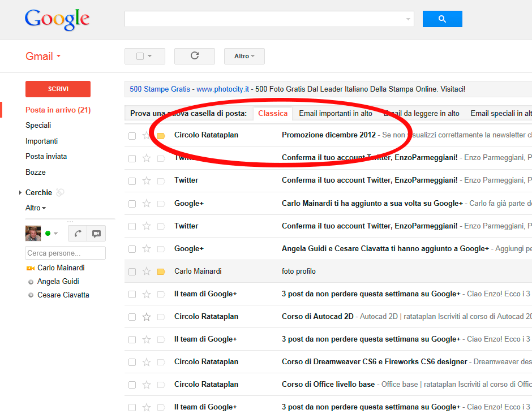
Task: Star the Corso di Office livello base email
Action: [146, 385]
